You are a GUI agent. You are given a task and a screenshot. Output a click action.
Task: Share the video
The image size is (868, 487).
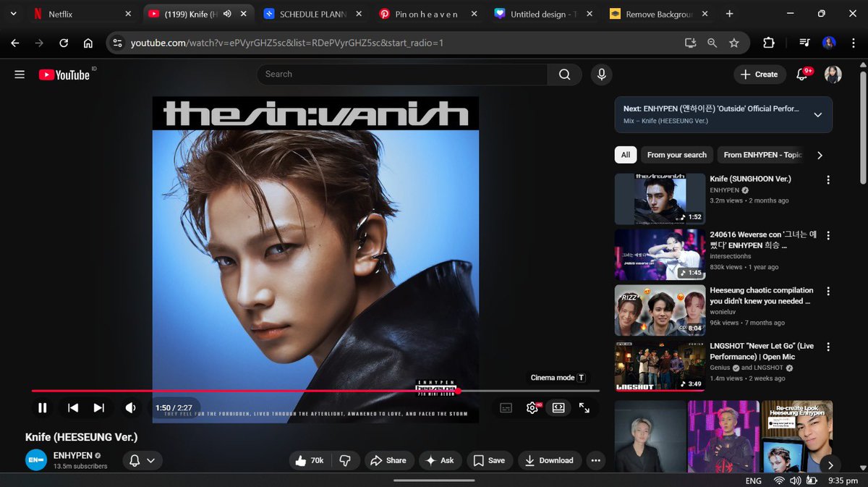[388, 460]
